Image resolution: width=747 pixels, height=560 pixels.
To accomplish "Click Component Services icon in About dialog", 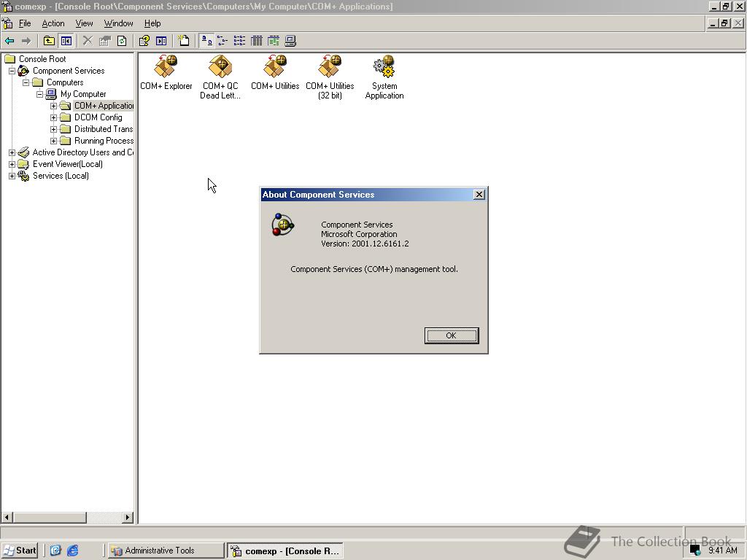I will pos(283,225).
